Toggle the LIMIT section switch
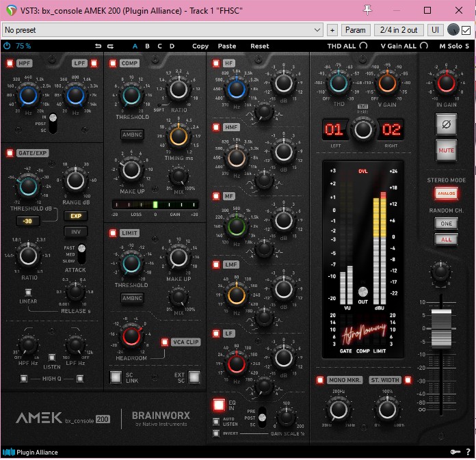 (113, 233)
